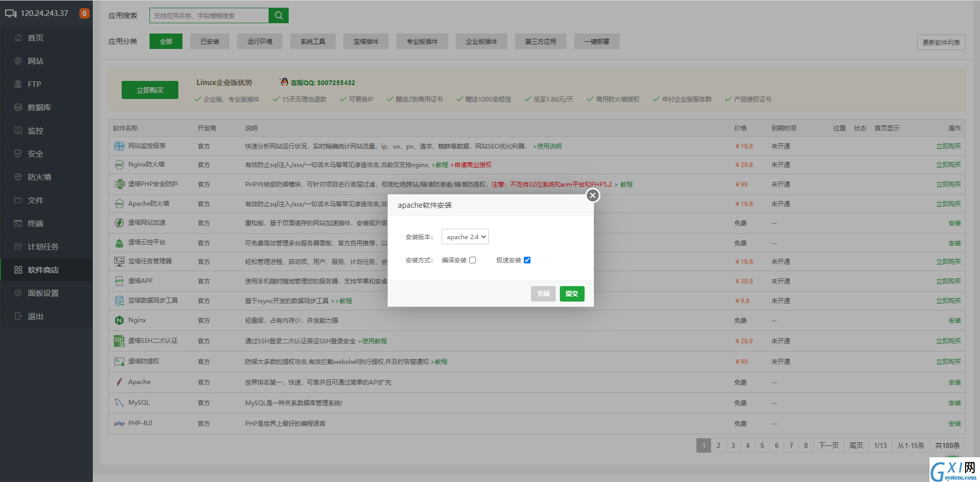The image size is (980, 482).
Task: Select the 系统工具 category tab
Action: pos(313,41)
